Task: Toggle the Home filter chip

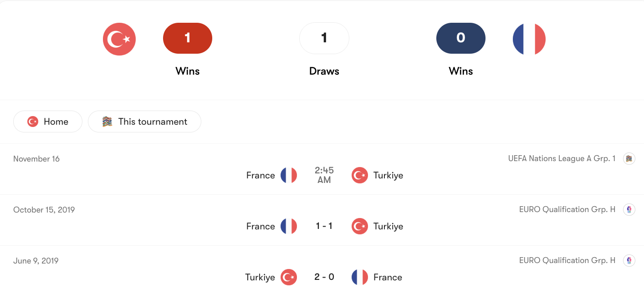Action: pos(48,122)
